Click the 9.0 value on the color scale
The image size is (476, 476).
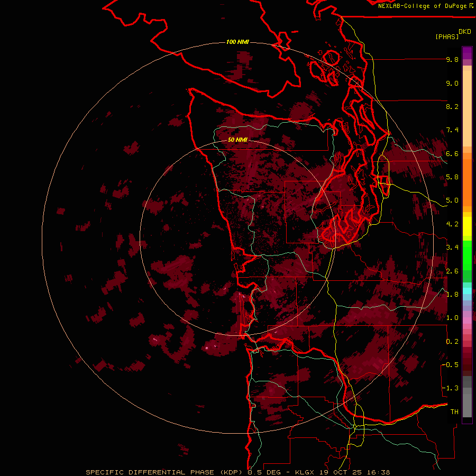pos(452,83)
